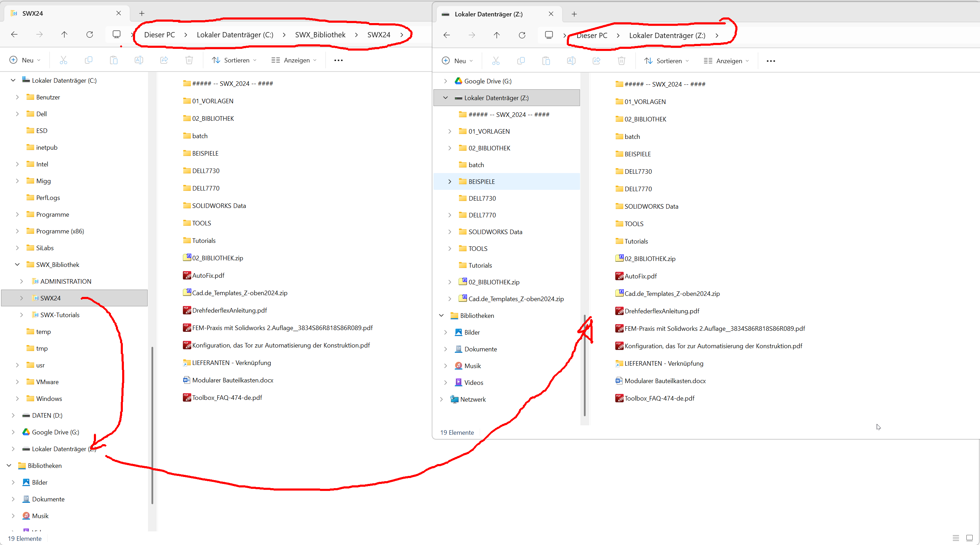Open Anzeigen dropdown in left window

pos(294,60)
